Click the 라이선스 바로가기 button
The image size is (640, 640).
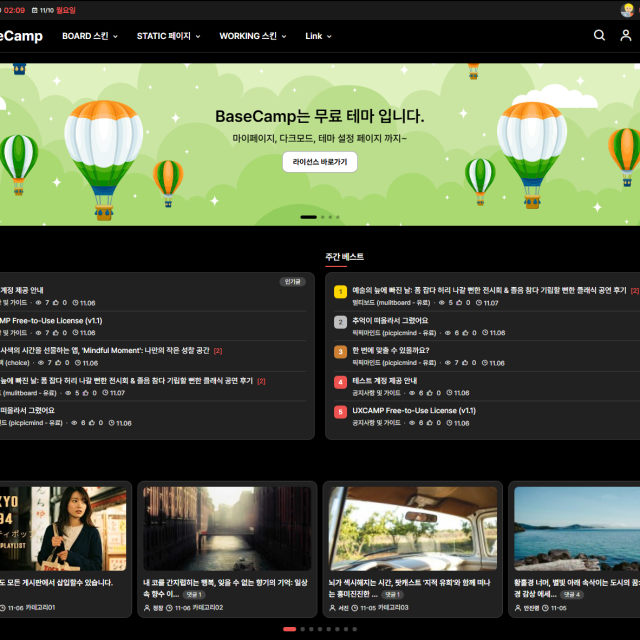[x=320, y=161]
